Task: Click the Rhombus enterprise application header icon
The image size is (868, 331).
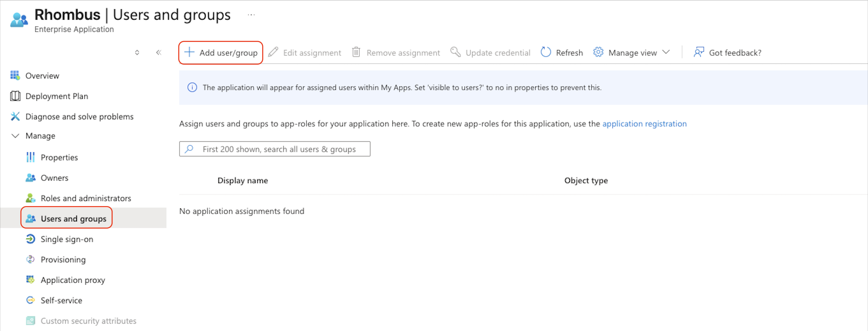Action: coord(19,20)
